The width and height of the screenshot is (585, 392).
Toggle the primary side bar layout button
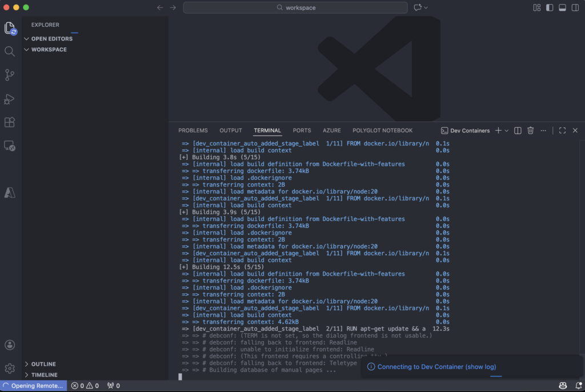coord(550,7)
